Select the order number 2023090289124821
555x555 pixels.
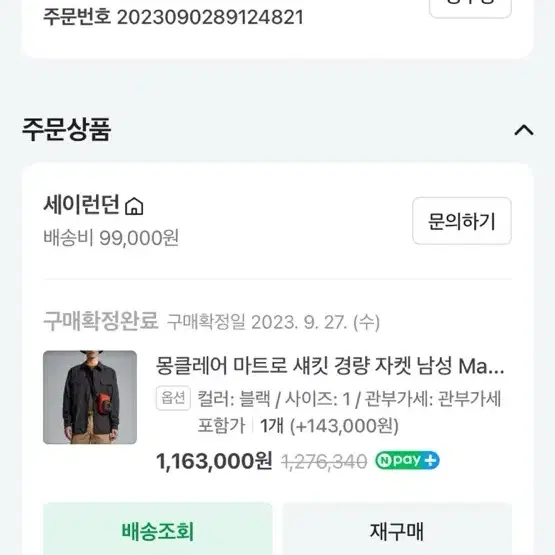click(x=210, y=17)
